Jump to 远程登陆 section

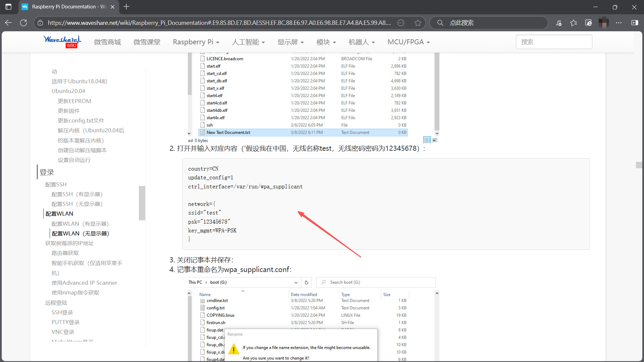tap(56, 303)
